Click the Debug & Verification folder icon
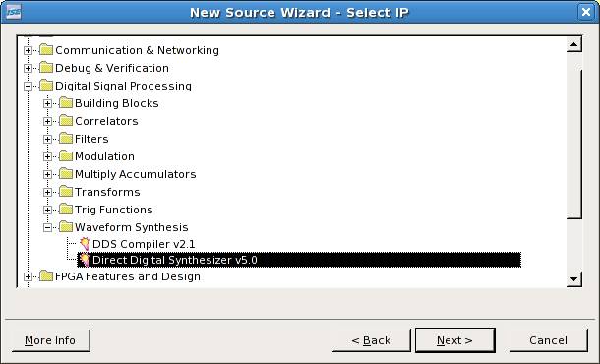The image size is (600, 364). (x=46, y=67)
